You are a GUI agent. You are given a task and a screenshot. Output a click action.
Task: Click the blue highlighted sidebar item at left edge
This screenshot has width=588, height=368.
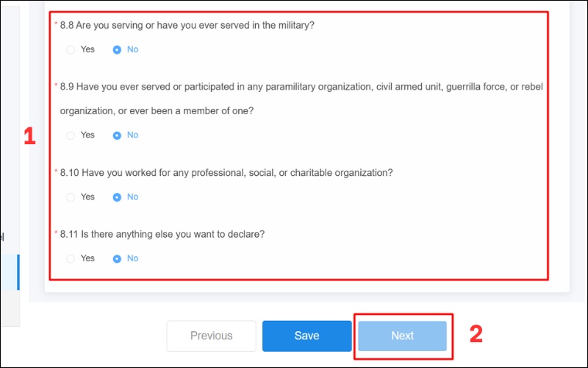(10, 272)
